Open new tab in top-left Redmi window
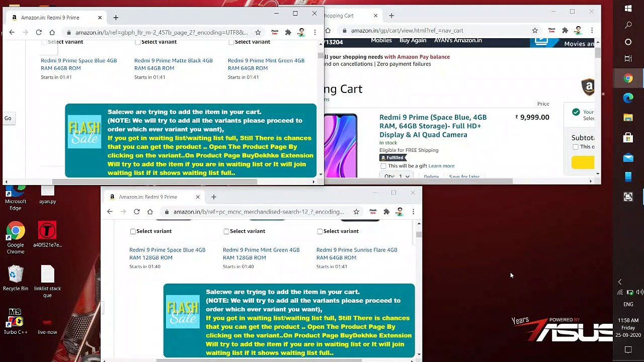644x362 pixels. [x=116, y=18]
